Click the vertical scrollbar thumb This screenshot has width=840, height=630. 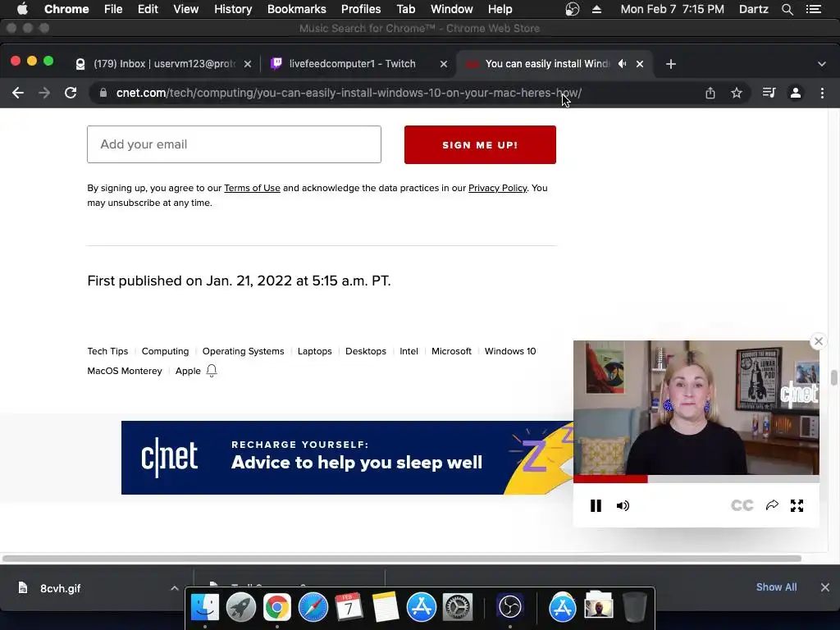coord(833,377)
